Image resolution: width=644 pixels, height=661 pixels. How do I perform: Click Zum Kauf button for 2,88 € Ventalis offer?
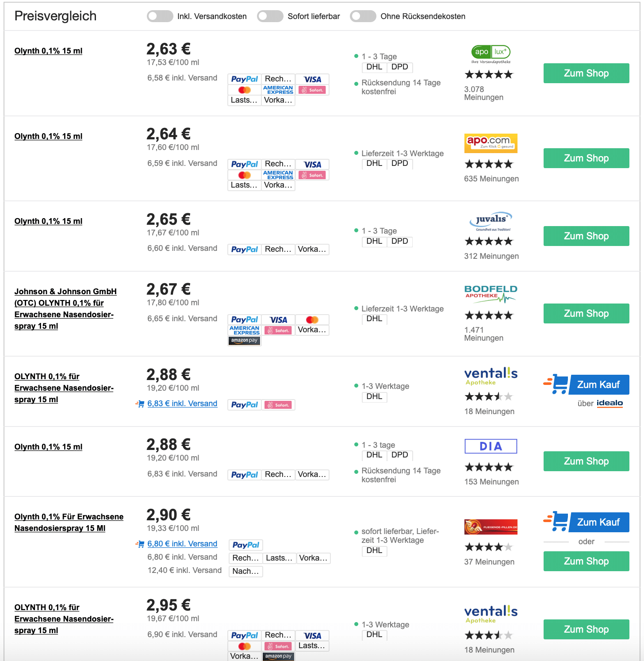586,384
